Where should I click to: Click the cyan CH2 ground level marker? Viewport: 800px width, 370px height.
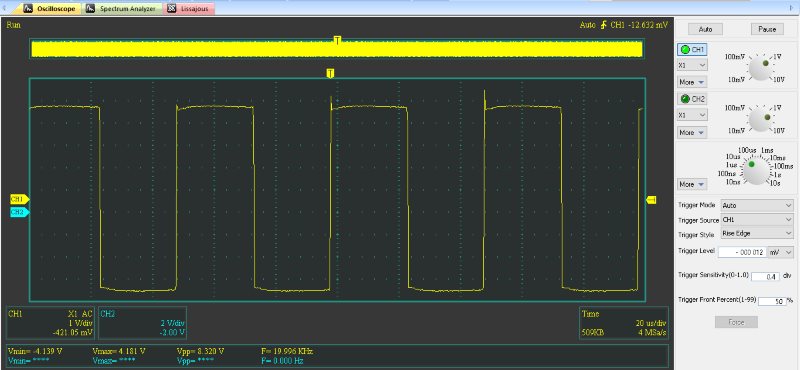tap(19, 212)
